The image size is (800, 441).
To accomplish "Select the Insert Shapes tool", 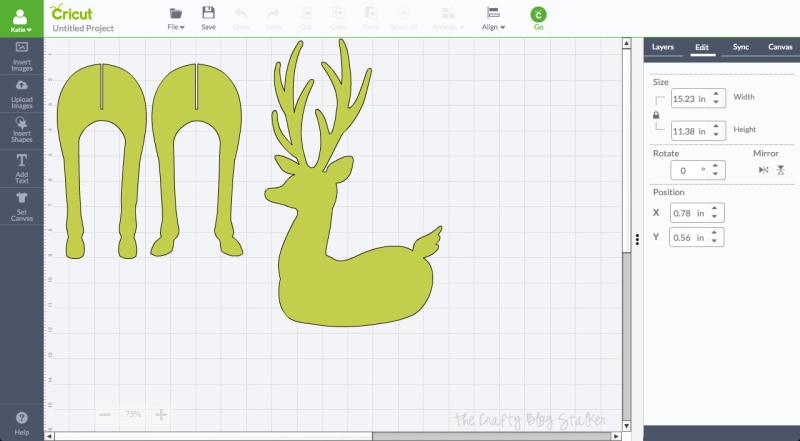I will point(22,128).
